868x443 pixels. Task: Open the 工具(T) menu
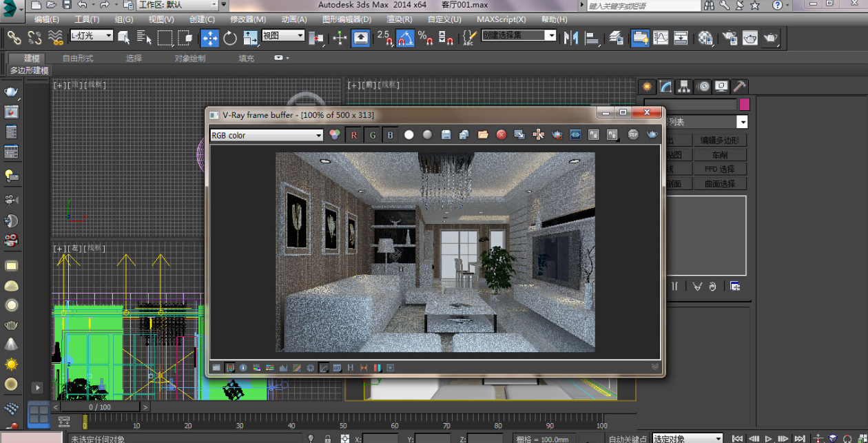[87, 19]
